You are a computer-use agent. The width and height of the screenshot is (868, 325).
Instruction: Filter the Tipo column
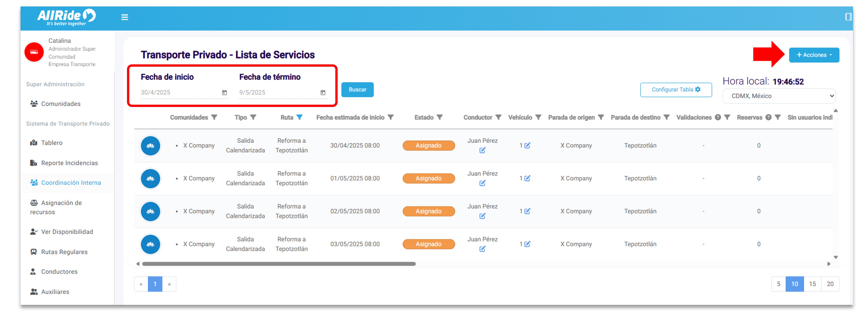[x=253, y=117]
